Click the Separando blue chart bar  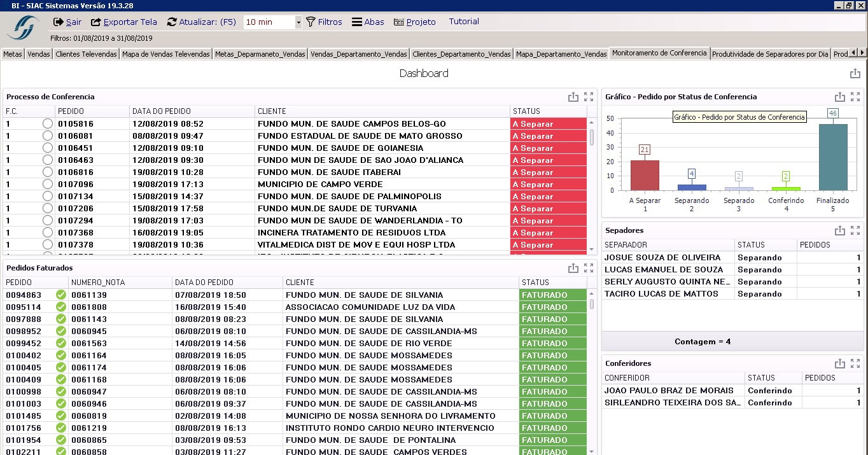(x=692, y=187)
